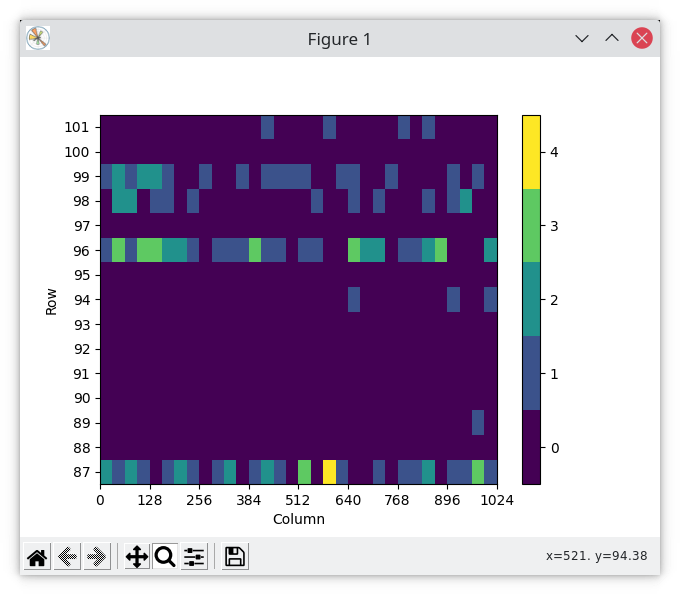Click the y-axis tick label '91'
This screenshot has width=680, height=595.
pos(81,373)
